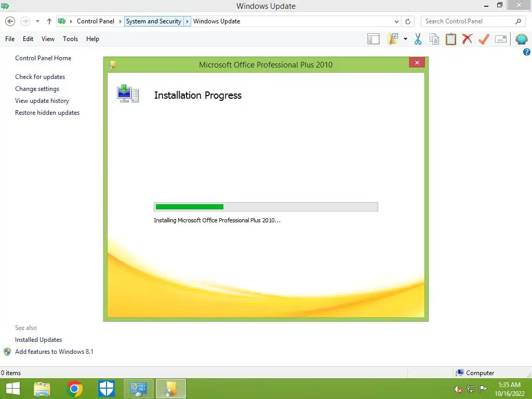Click the Forward navigation arrow
This screenshot has width=532, height=399.
pyautogui.click(x=25, y=21)
